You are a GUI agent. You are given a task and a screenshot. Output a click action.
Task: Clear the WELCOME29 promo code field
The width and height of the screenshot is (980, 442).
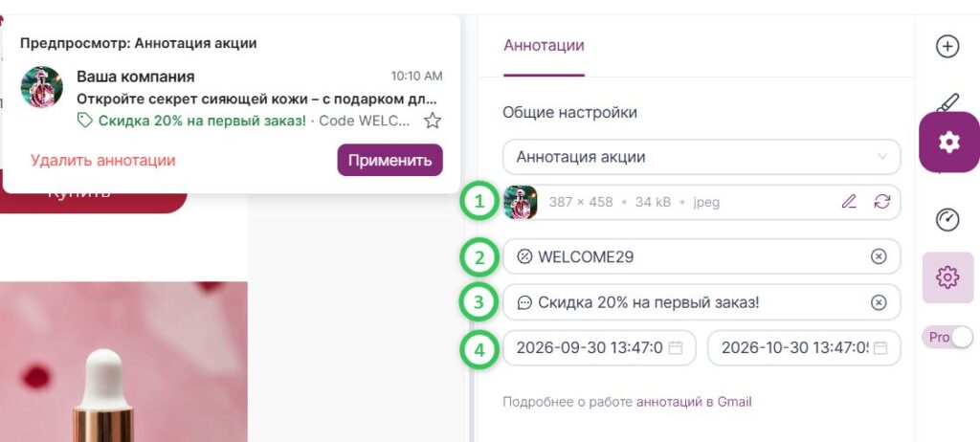(x=879, y=256)
